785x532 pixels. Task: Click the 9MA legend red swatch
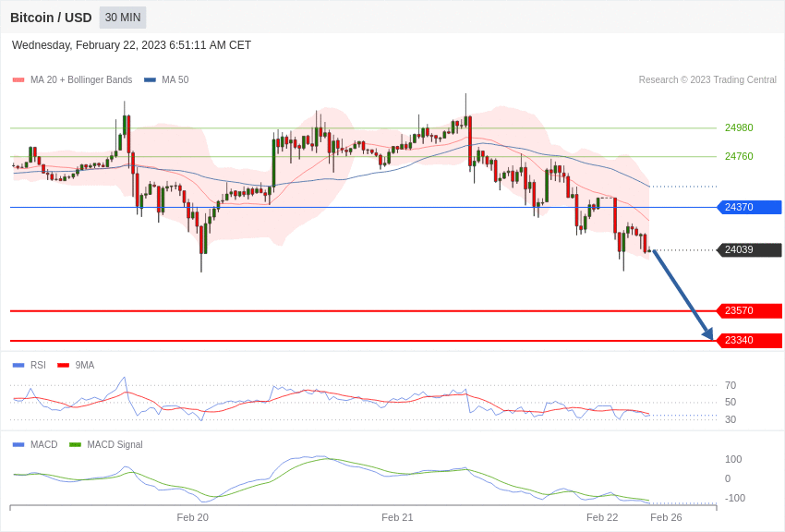63,366
